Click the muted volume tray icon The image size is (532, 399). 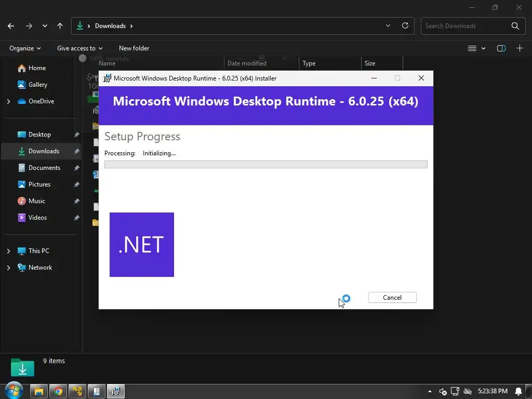click(x=443, y=392)
